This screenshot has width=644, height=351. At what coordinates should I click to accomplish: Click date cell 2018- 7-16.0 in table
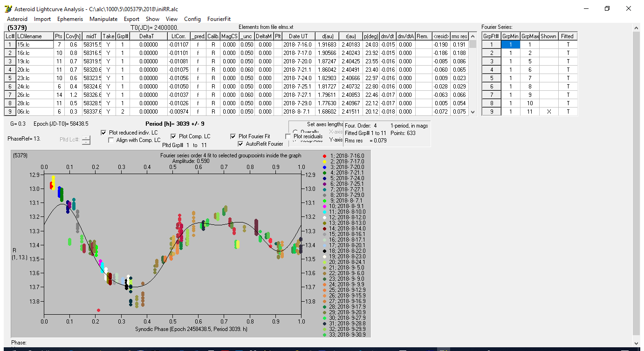click(298, 45)
